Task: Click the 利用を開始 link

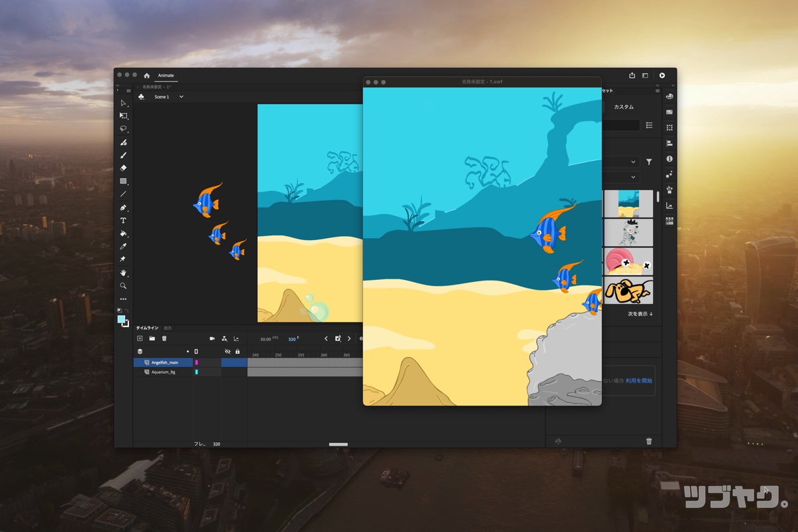Action: coord(638,381)
